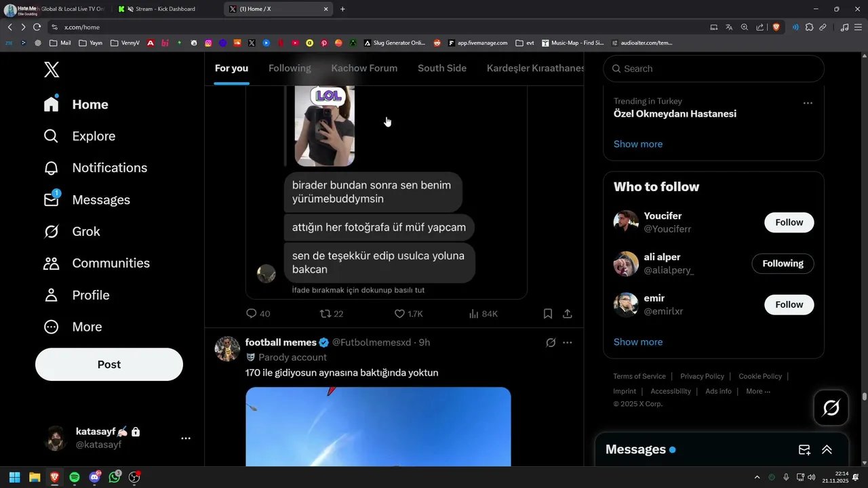
Task: Show hidden system tray icons
Action: 757,477
